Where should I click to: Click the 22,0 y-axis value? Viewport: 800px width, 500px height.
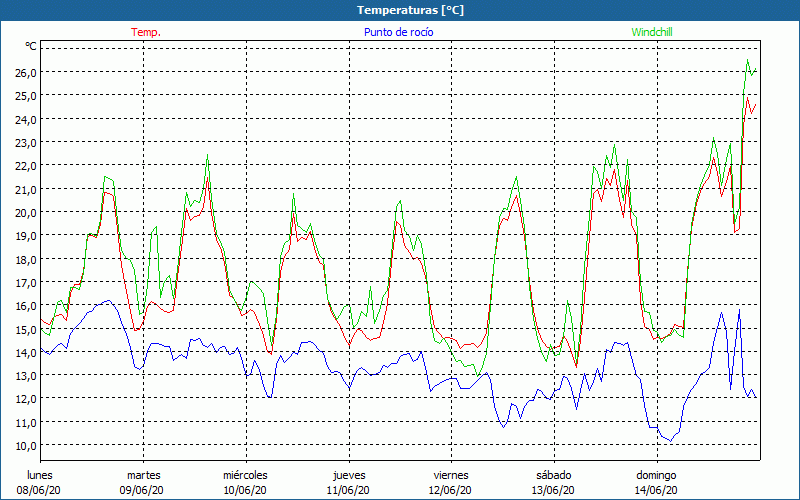(26, 166)
